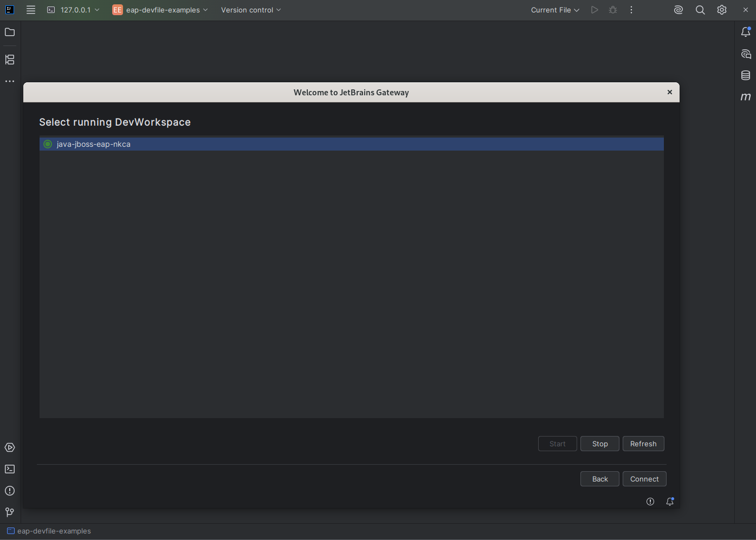
Task: Click the disabled Start button
Action: point(558,444)
